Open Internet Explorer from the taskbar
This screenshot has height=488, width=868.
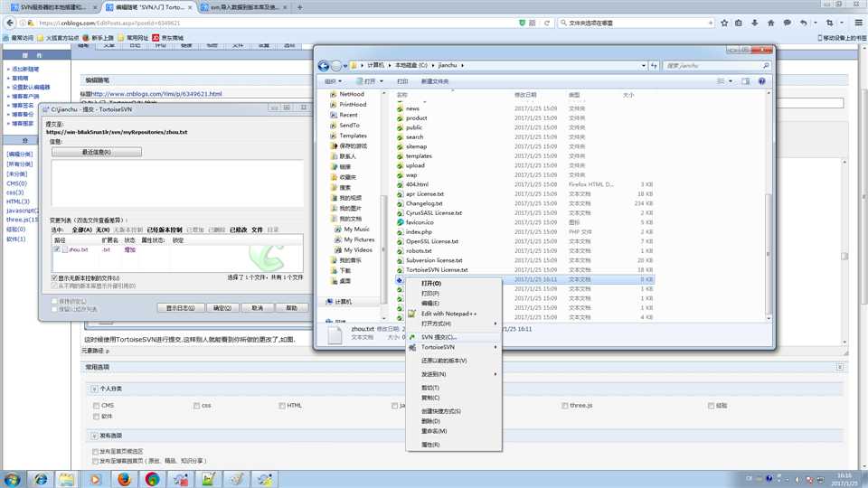[x=41, y=479]
